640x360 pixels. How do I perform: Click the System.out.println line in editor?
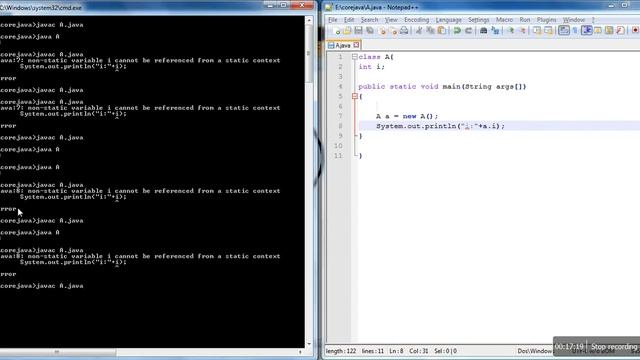click(440, 126)
